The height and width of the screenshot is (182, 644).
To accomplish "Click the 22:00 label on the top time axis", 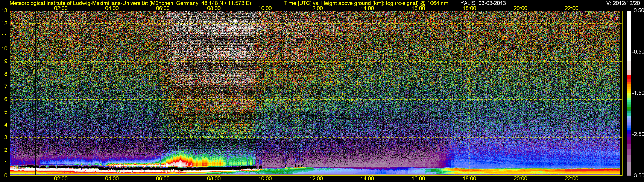I will click(x=571, y=8).
